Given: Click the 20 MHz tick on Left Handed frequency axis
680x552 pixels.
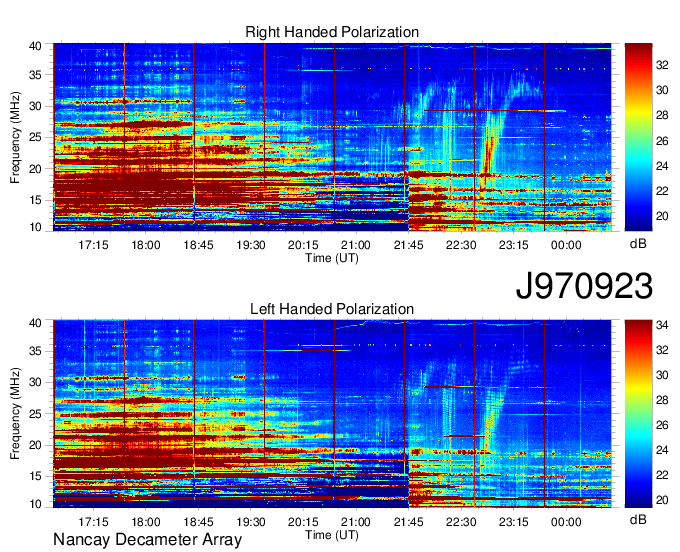Looking at the screenshot, I should [35, 445].
